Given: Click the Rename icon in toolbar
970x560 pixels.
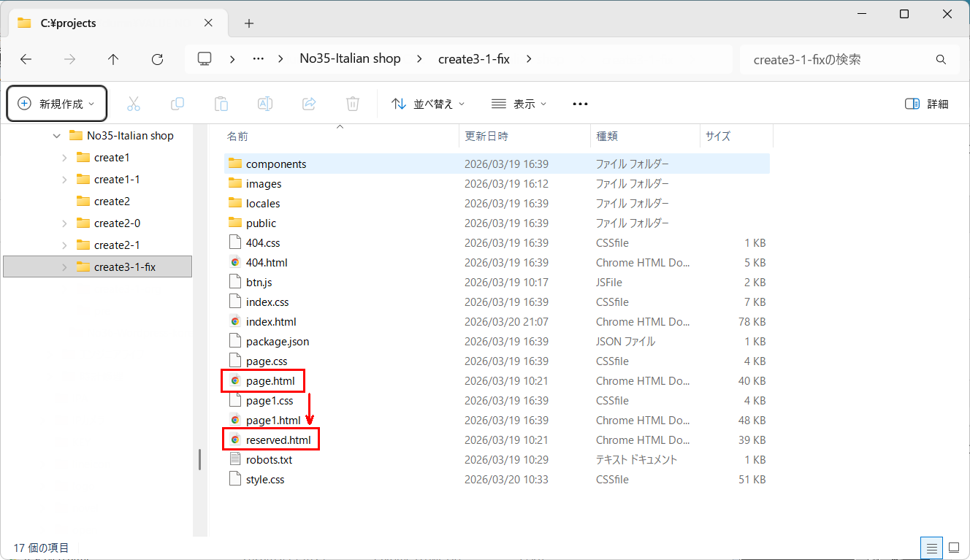Looking at the screenshot, I should click(265, 104).
